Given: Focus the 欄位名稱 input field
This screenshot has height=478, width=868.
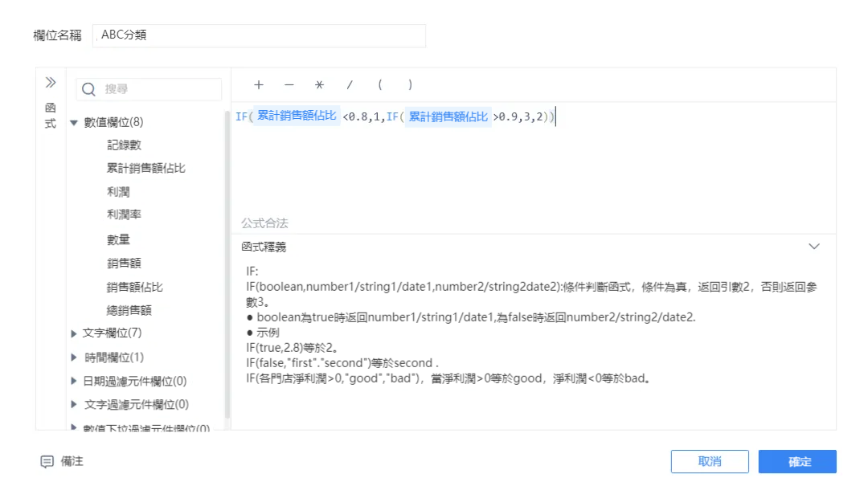Looking at the screenshot, I should tap(259, 35).
